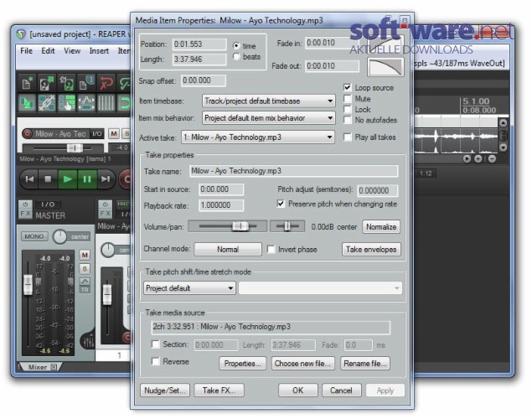Select the time radio button
This screenshot has width=532, height=419.
point(236,45)
